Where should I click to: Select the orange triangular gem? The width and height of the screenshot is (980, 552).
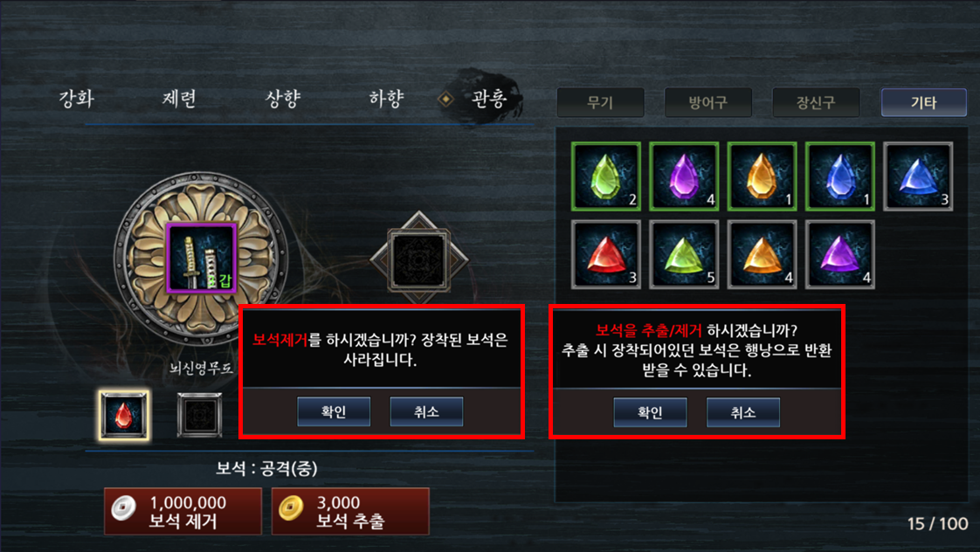click(x=762, y=254)
